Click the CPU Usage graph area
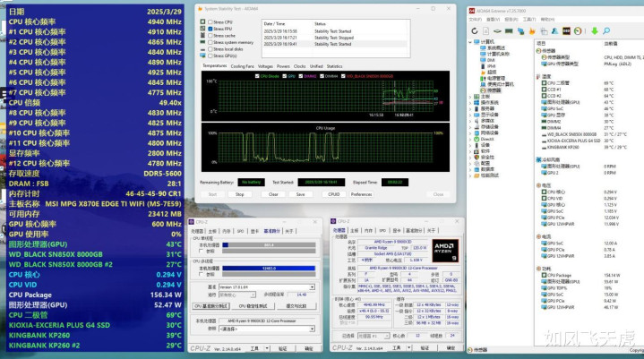This screenshot has height=359, width=644. 325,147
